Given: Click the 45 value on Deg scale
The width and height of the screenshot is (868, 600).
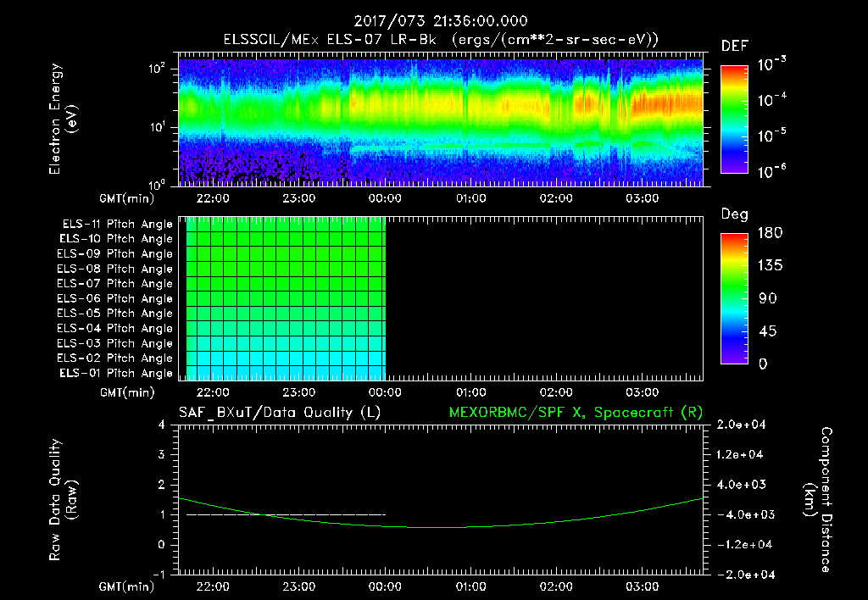Looking at the screenshot, I should 768,331.
